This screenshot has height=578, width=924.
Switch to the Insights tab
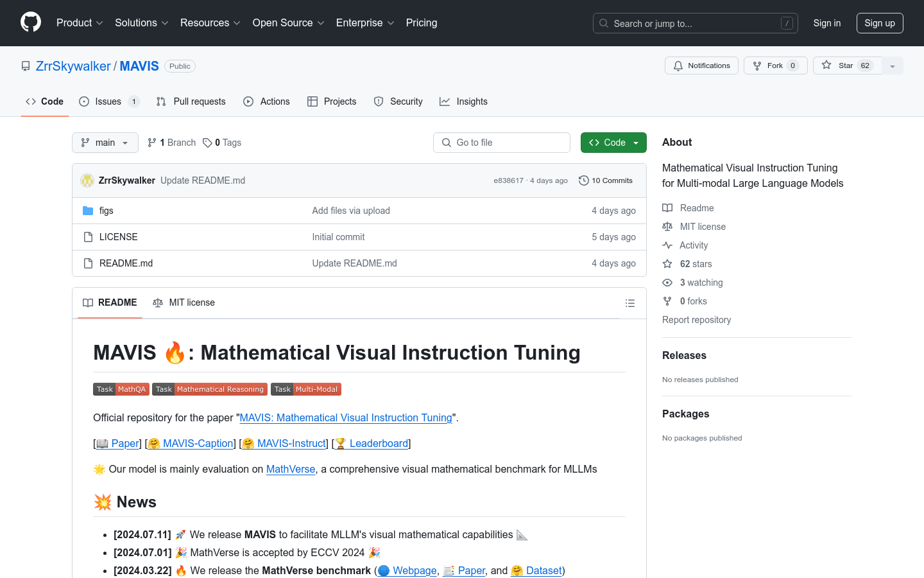coord(463,101)
